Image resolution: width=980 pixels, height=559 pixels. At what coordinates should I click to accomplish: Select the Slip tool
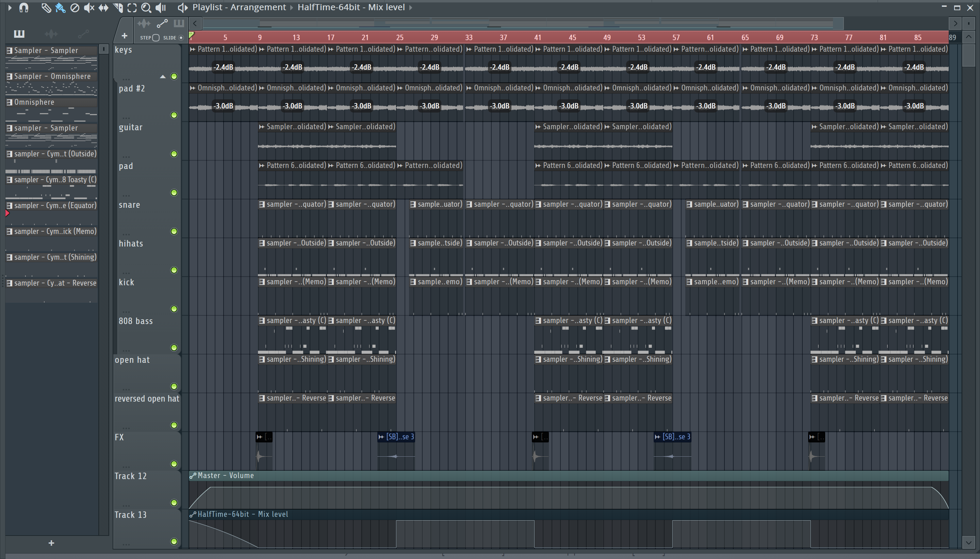pos(103,8)
